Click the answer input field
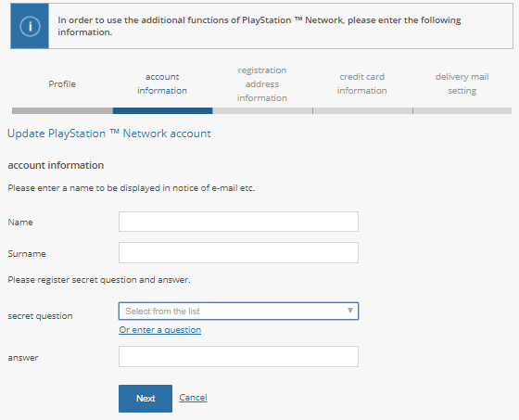This screenshot has width=519, height=420. click(238, 356)
